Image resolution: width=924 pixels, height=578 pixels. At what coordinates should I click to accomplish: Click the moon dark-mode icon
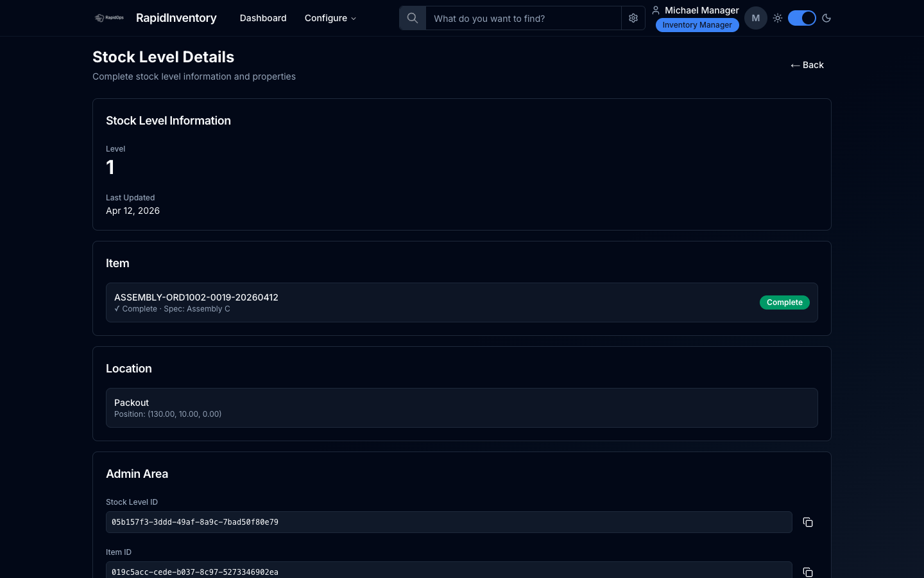click(x=826, y=18)
